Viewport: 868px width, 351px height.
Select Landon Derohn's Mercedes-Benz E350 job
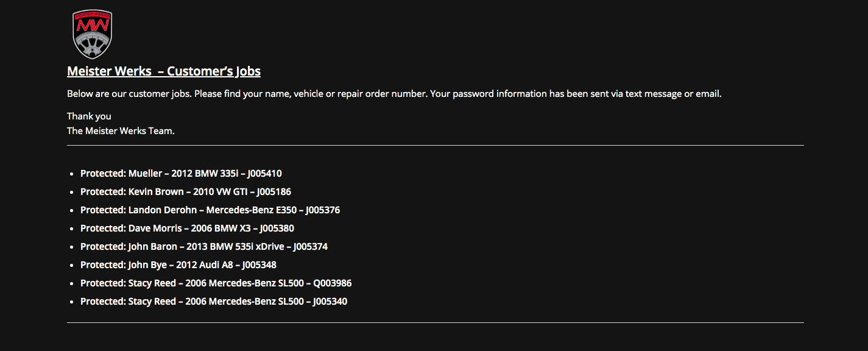tap(210, 210)
